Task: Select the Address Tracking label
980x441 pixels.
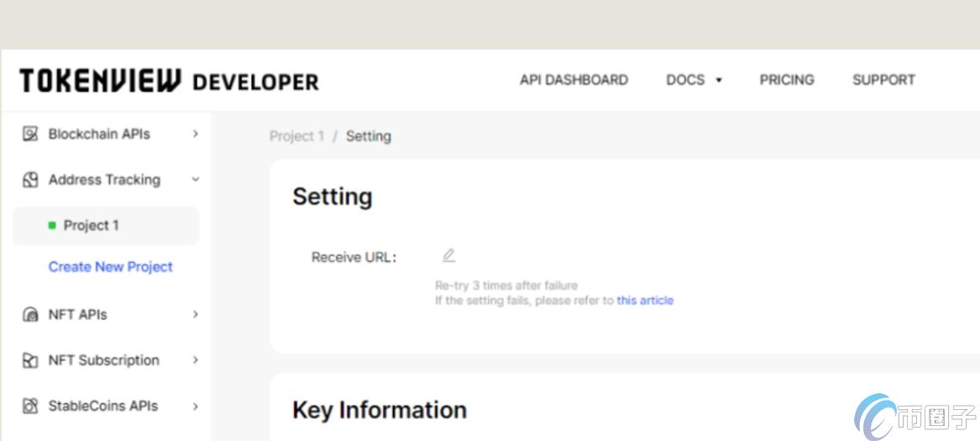Action: [104, 180]
